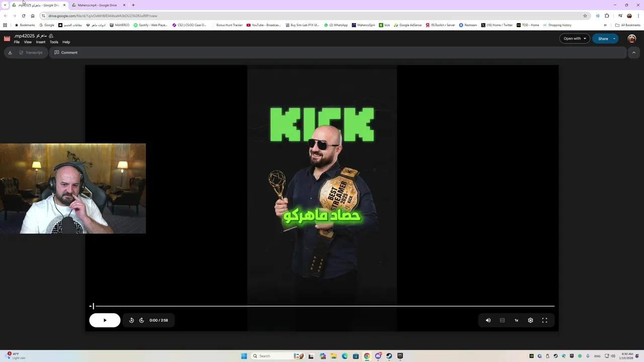Open the Spotify Web Player bookmark
644x362 pixels.
(x=150, y=25)
